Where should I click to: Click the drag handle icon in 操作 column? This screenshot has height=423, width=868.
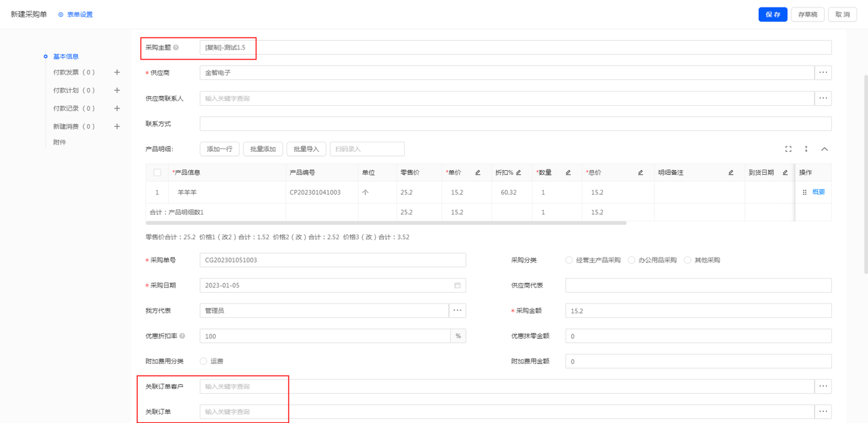(x=804, y=193)
